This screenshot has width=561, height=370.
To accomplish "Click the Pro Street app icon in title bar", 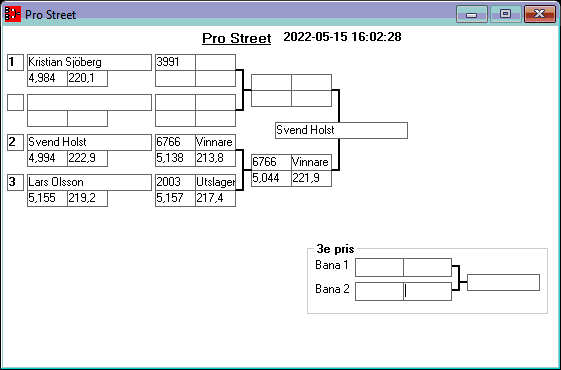I will tap(13, 14).
